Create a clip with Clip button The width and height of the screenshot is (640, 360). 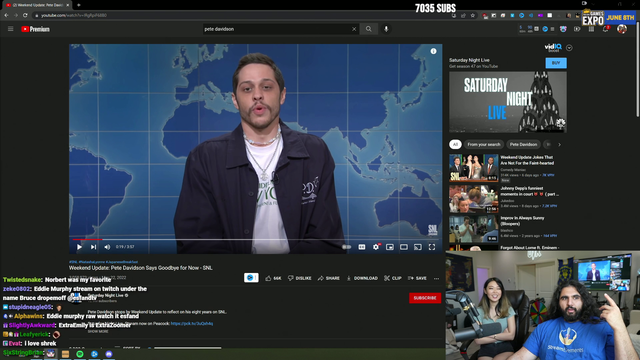(393, 278)
